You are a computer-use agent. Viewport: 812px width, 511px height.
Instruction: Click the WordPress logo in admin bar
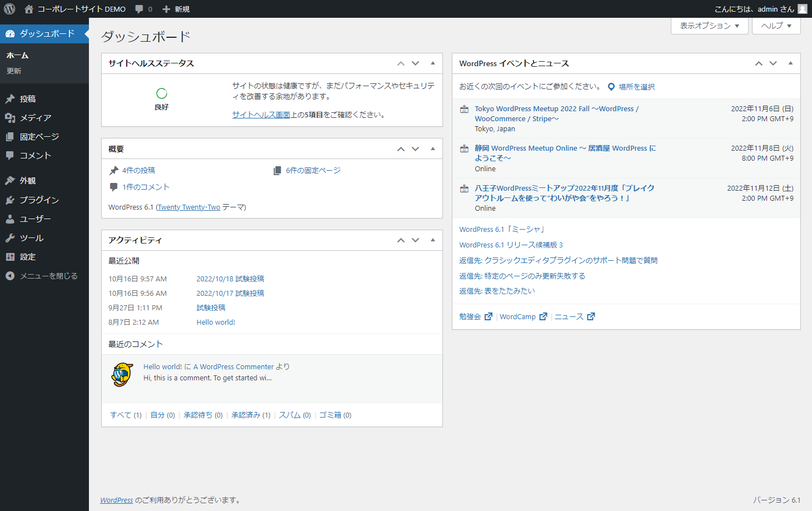click(9, 9)
